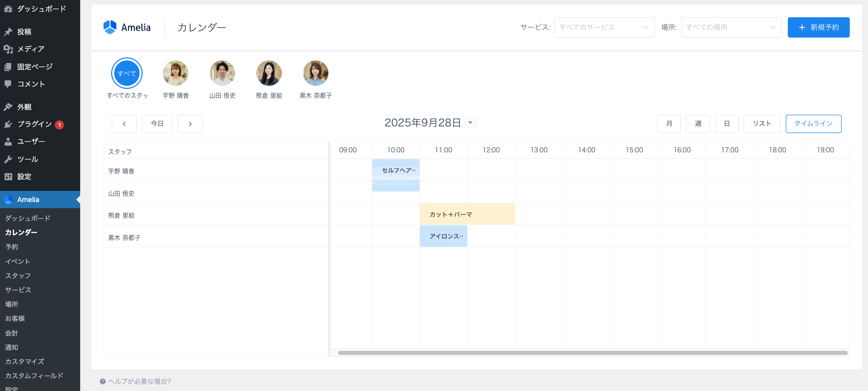The image size is (868, 391).
Task: Open the 場所 filter dropdown
Action: coord(731,27)
